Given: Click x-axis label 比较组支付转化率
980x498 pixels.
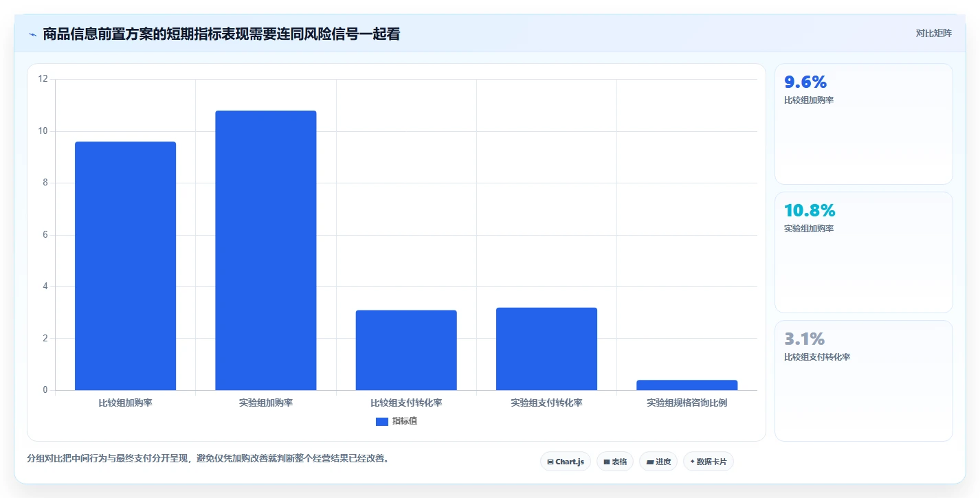Looking at the screenshot, I should pos(406,403).
